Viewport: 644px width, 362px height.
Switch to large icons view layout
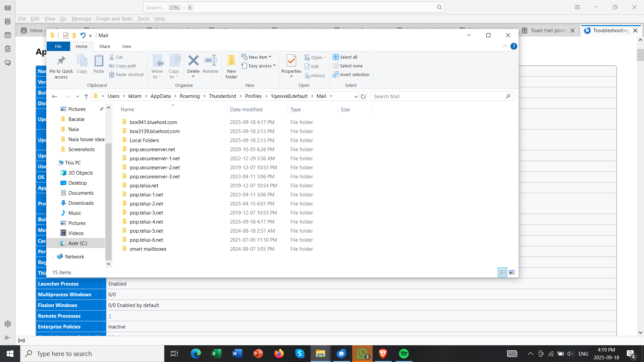[x=512, y=273]
